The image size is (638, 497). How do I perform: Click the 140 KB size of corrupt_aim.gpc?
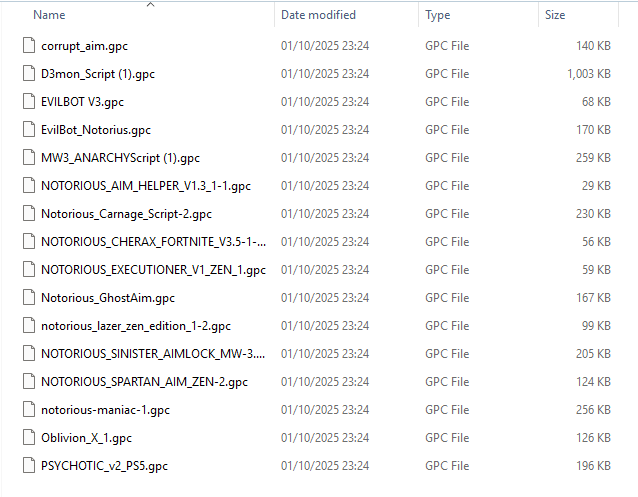click(593, 46)
